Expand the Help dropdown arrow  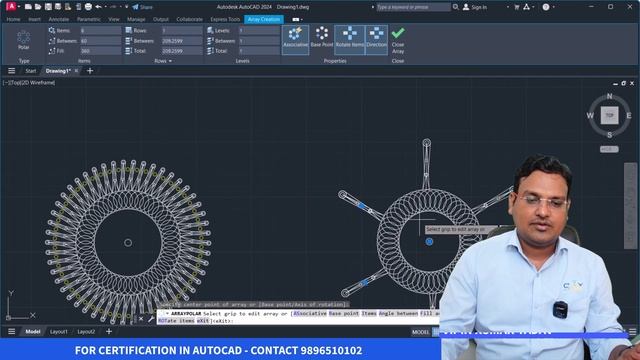point(553,7)
